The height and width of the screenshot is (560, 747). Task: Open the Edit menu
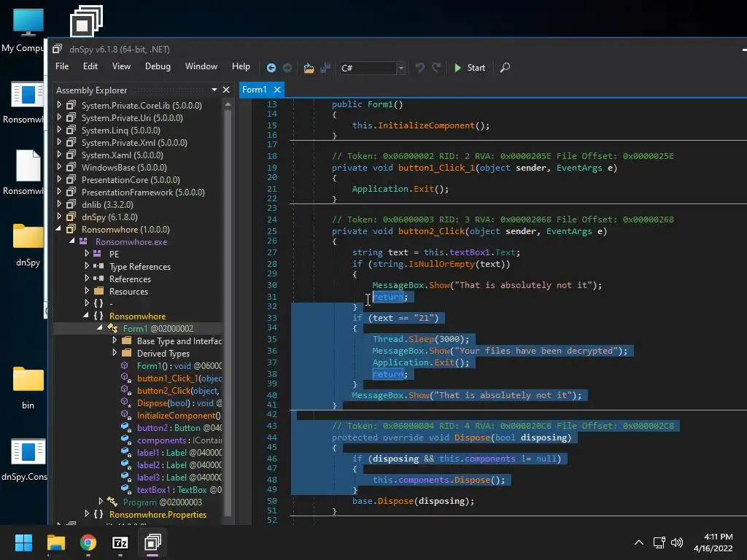90,66
